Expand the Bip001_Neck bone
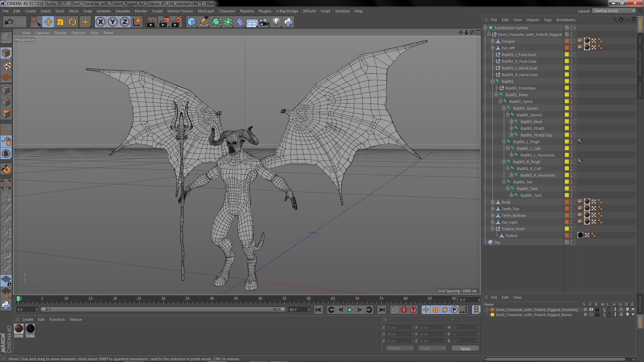 tap(512, 122)
